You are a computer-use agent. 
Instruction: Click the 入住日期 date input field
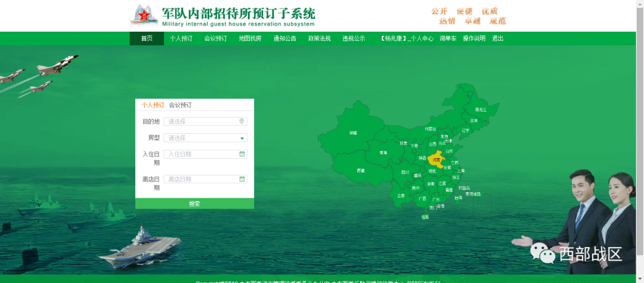pos(202,154)
